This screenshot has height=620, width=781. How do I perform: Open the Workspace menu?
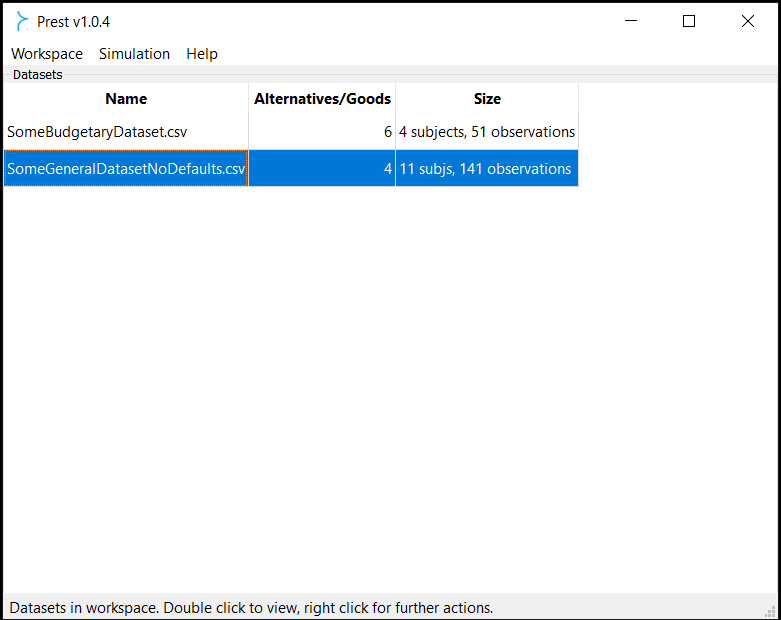coord(47,54)
